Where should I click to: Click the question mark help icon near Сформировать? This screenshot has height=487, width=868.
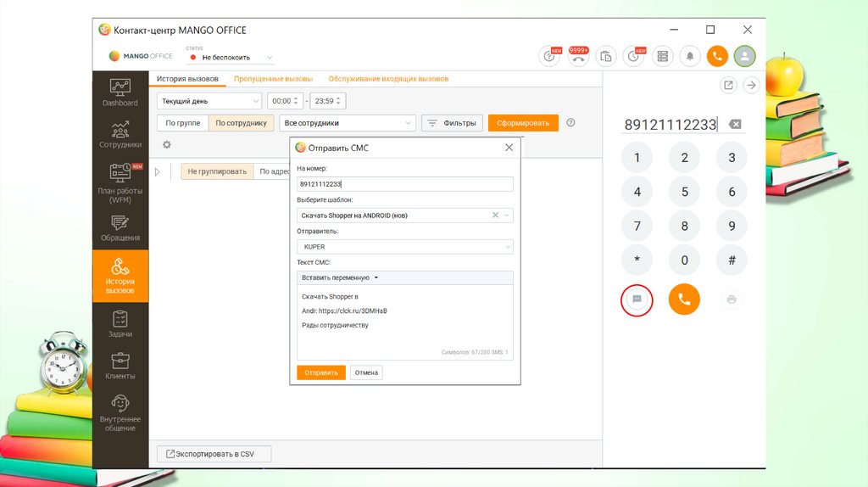[x=570, y=122]
